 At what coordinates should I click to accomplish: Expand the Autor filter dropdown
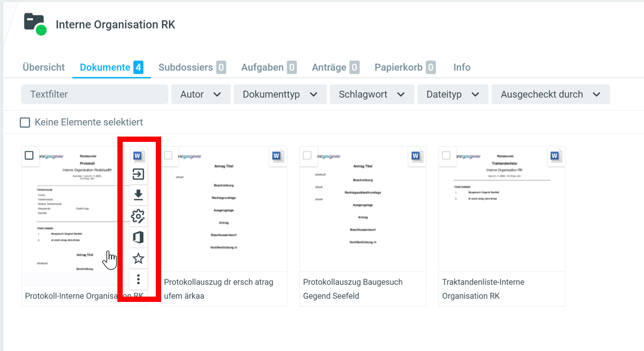click(x=201, y=94)
